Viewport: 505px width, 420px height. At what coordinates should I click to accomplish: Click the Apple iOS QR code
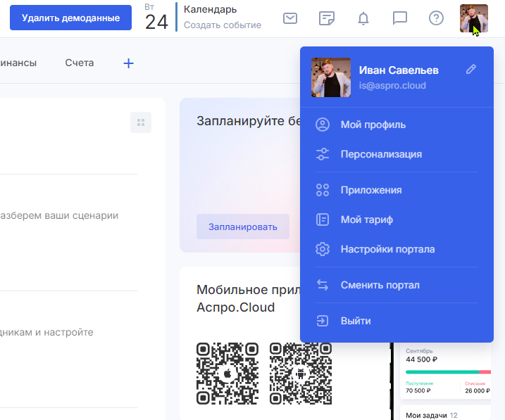pyautogui.click(x=227, y=374)
